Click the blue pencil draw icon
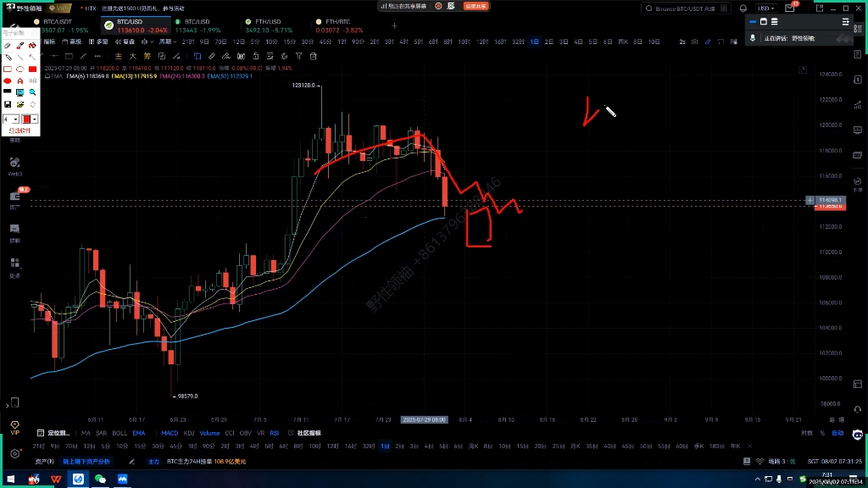This screenshot has height=488, width=868. [708, 42]
